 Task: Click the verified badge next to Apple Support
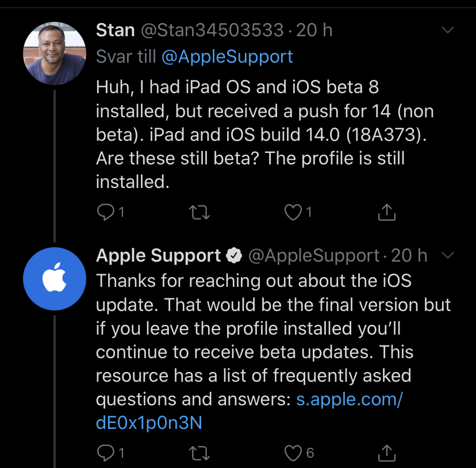(x=234, y=255)
